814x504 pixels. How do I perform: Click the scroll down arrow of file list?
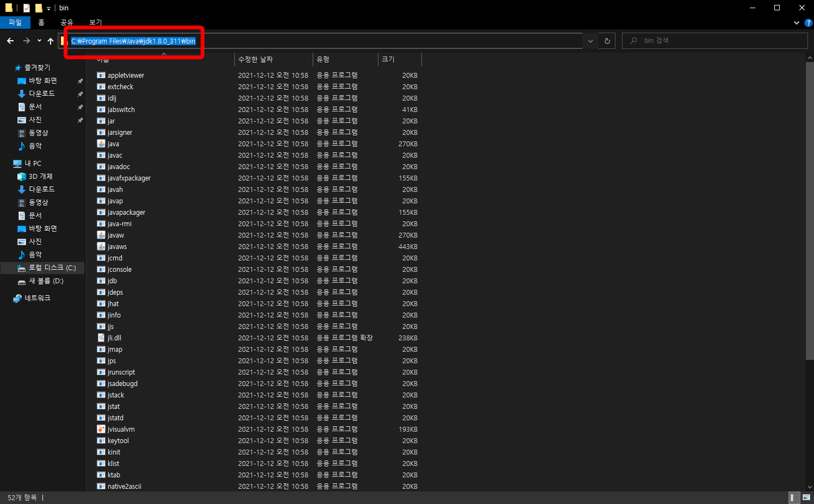click(809, 487)
